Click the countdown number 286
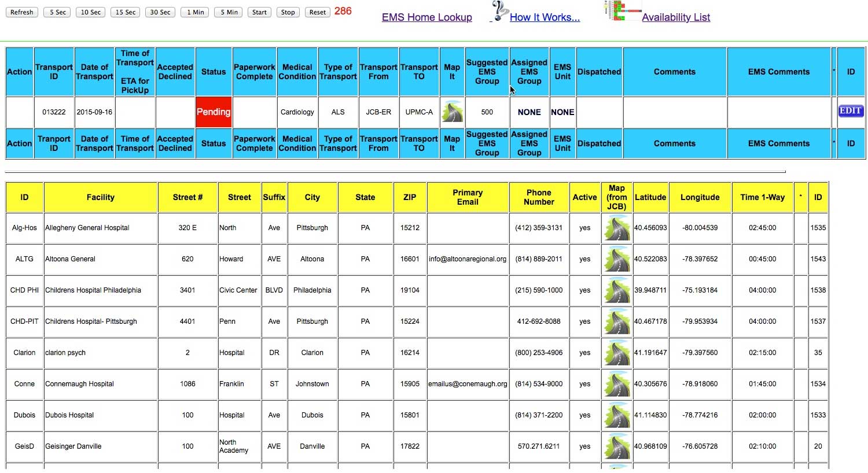Viewport: 868px width, 473px height. click(x=343, y=11)
